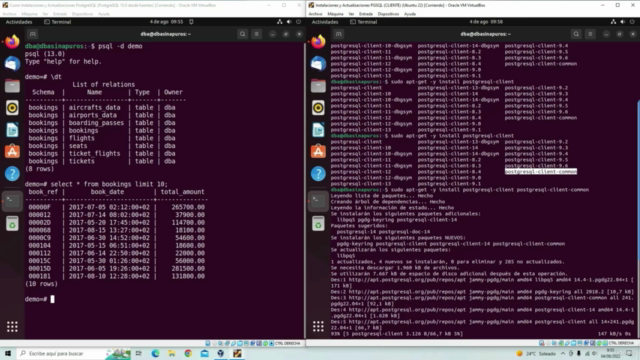
Task: Click aircrafts_data table name
Action: point(94,108)
